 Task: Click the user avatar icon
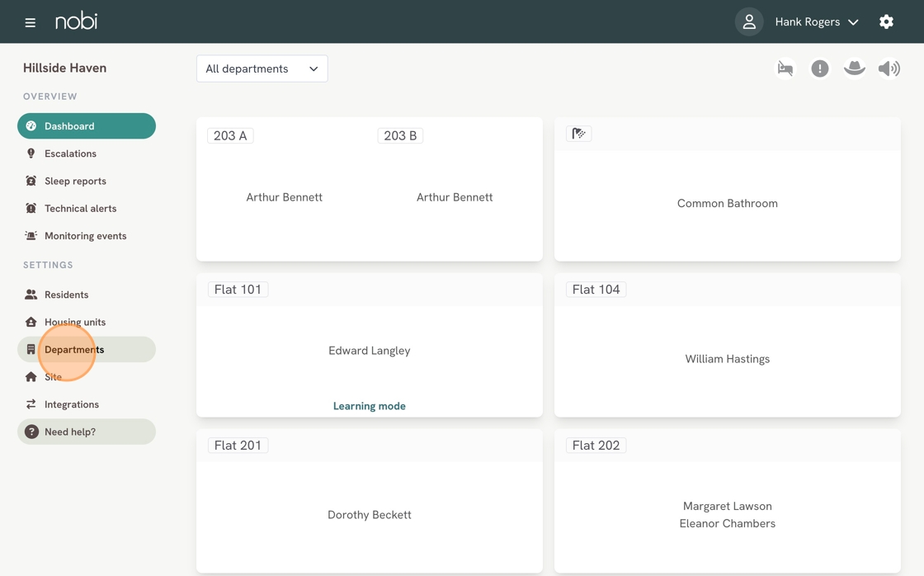point(749,21)
